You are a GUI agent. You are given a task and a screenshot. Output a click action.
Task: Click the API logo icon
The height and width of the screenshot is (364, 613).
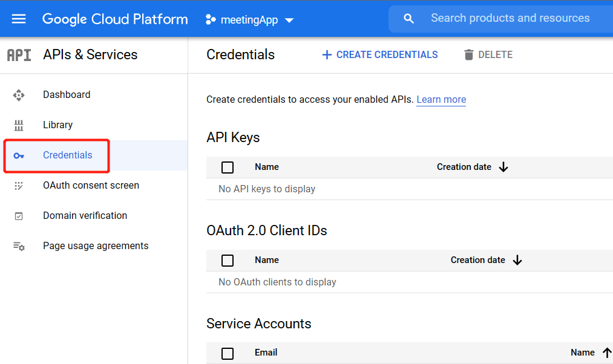19,55
